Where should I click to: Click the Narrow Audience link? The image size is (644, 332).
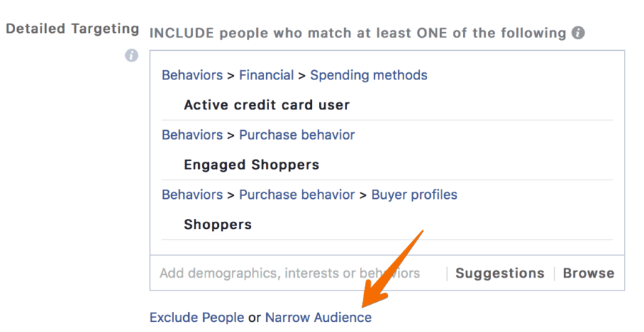point(318,318)
